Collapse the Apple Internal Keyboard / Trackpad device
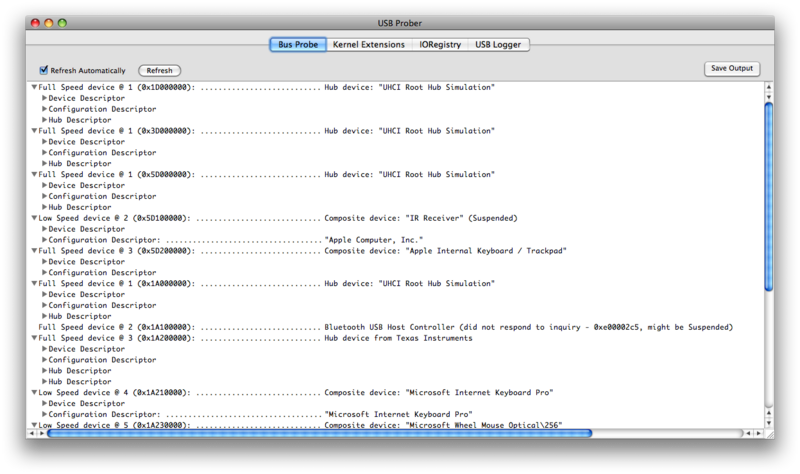 tap(35, 251)
